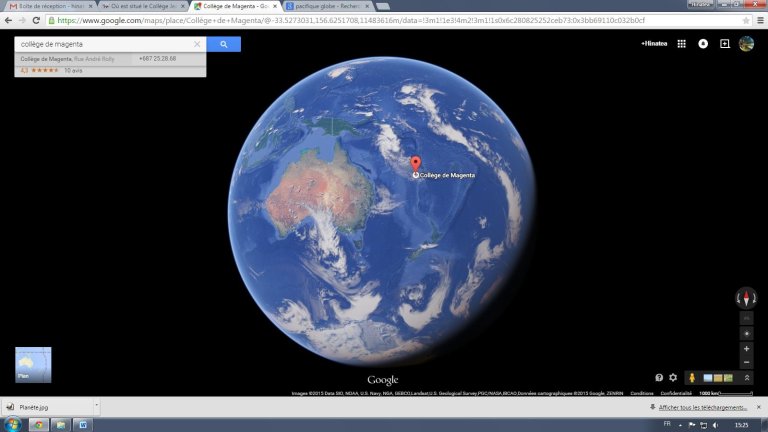The image size is (768, 432).
Task: Click the compass to reset north
Action: [x=746, y=298]
